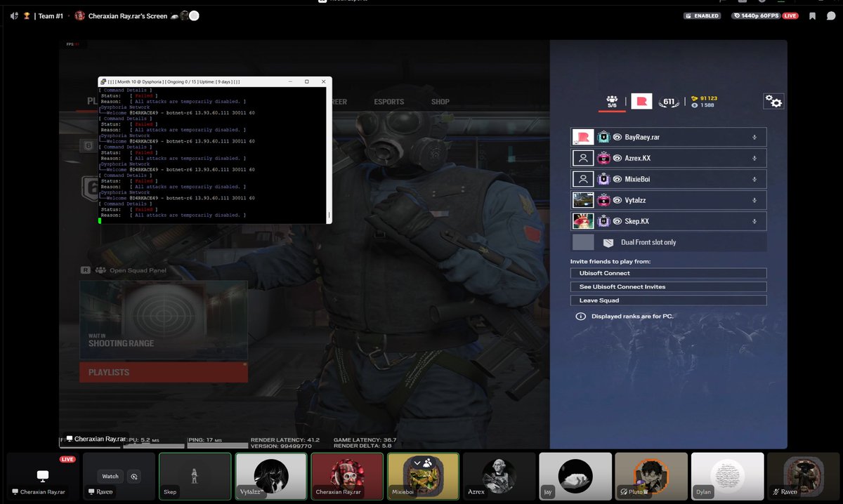Select Cheraxian Ray.rar LIVE screen share tile

pyautogui.click(x=42, y=476)
